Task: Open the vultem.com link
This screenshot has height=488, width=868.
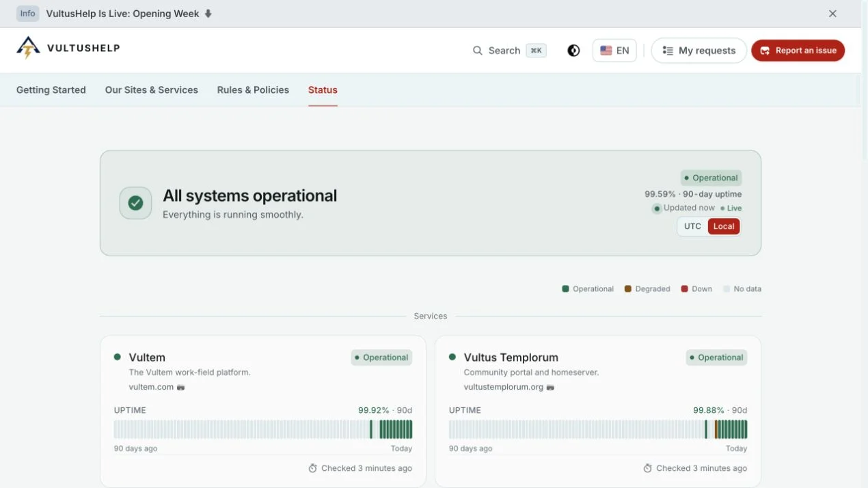Action: (x=151, y=387)
